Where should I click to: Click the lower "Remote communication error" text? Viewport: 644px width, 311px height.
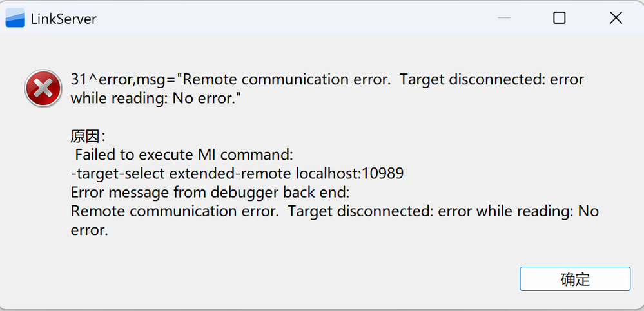click(x=174, y=211)
